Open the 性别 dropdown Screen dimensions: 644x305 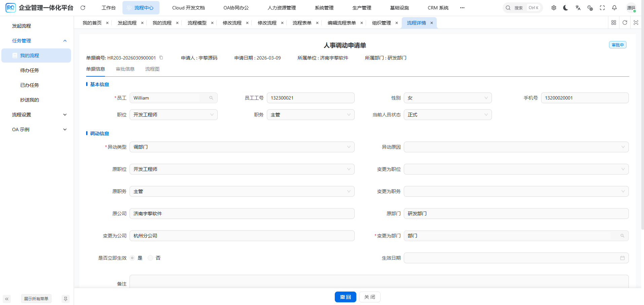click(x=447, y=98)
